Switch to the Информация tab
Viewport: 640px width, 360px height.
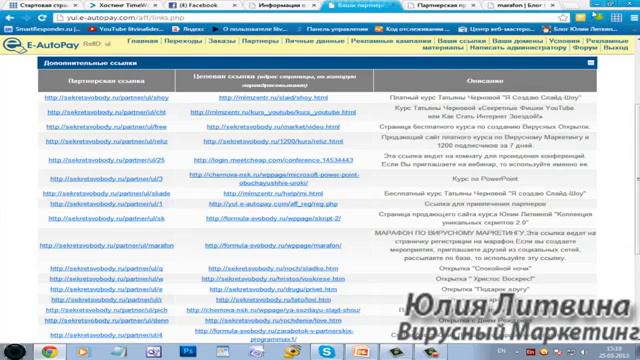tap(282, 5)
